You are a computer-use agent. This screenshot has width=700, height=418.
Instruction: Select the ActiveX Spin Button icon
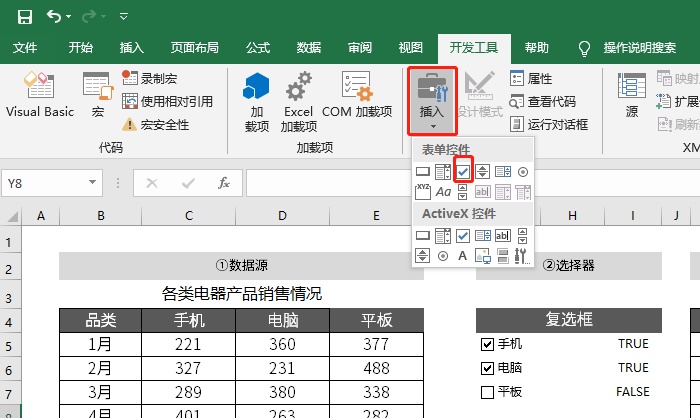click(x=422, y=255)
